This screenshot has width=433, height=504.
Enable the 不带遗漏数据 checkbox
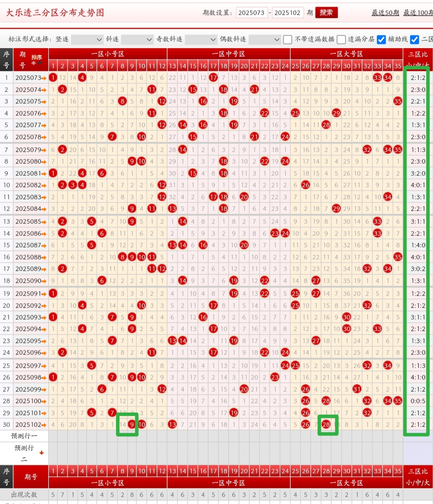[287, 39]
